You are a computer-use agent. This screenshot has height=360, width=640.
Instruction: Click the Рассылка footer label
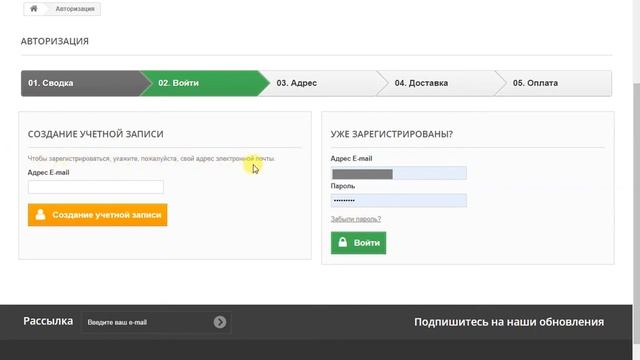(x=48, y=321)
